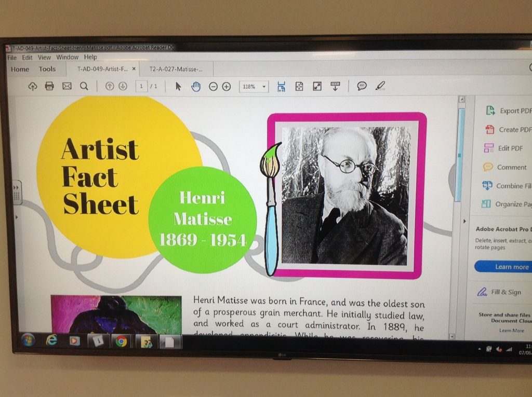The image size is (532, 397).
Task: Toggle full screen mode icon
Action: tap(317, 86)
